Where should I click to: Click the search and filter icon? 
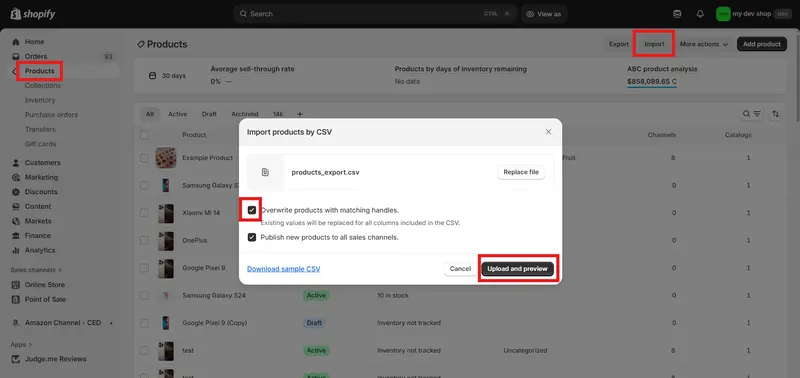tap(752, 114)
